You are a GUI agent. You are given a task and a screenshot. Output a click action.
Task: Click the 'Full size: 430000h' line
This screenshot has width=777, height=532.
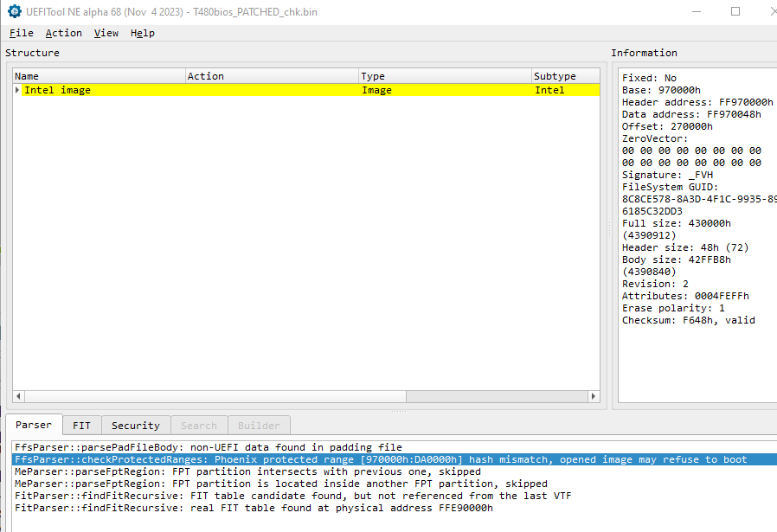676,223
